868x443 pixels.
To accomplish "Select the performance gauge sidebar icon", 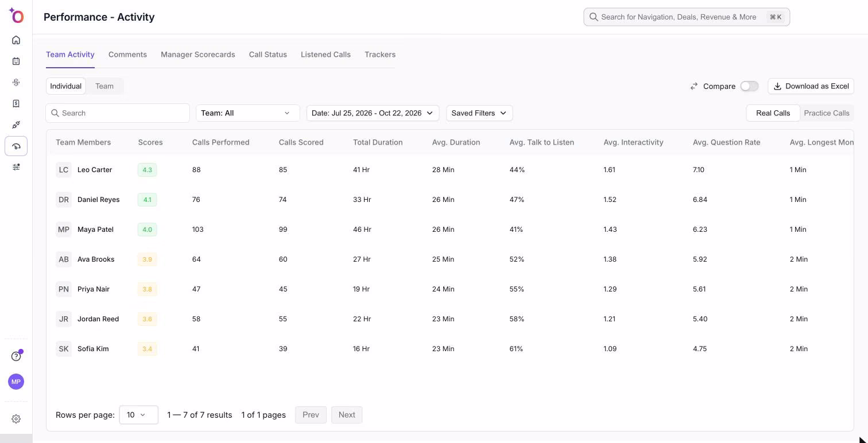I will tap(16, 146).
